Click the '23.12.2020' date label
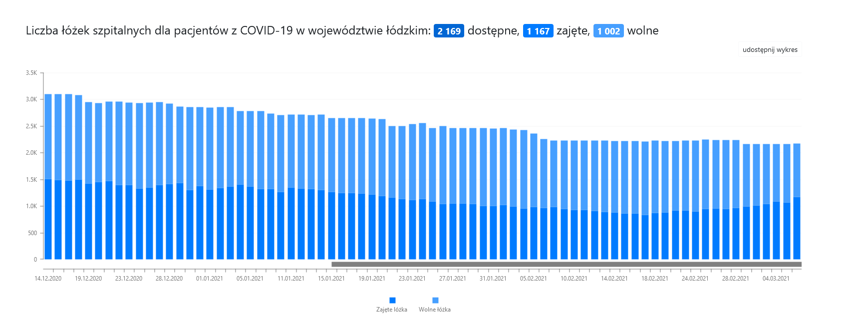The height and width of the screenshot is (326, 868). pyautogui.click(x=129, y=279)
